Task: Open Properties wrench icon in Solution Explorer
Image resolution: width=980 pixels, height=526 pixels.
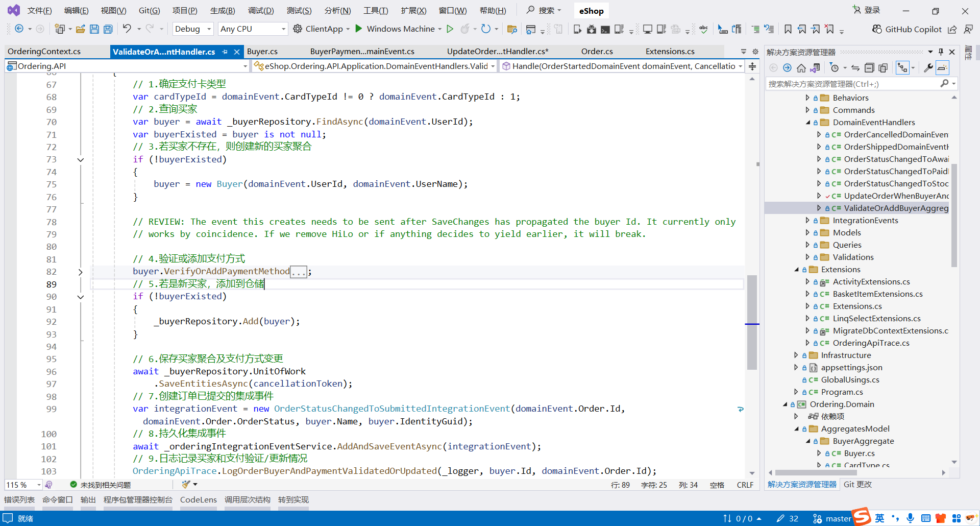Action: pyautogui.click(x=928, y=67)
